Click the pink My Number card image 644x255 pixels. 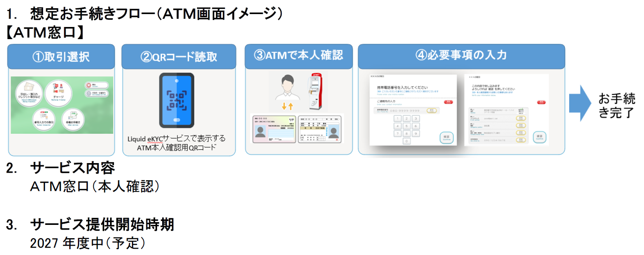click(x=274, y=129)
